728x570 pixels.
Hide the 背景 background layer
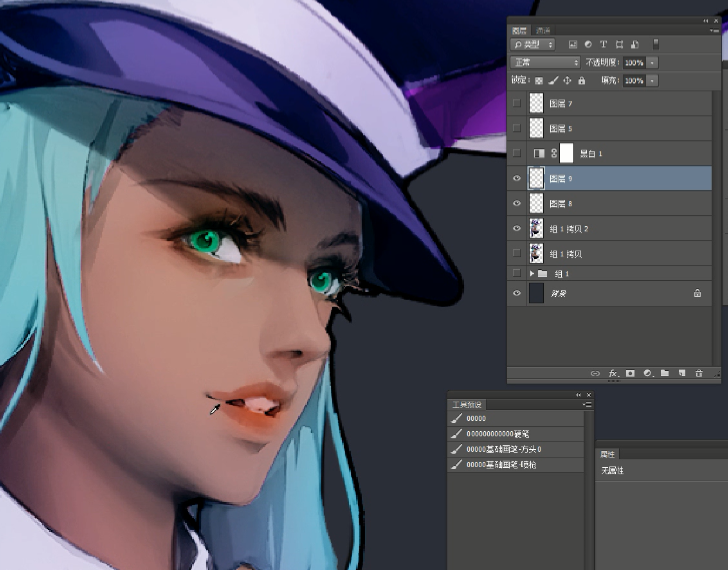(517, 293)
